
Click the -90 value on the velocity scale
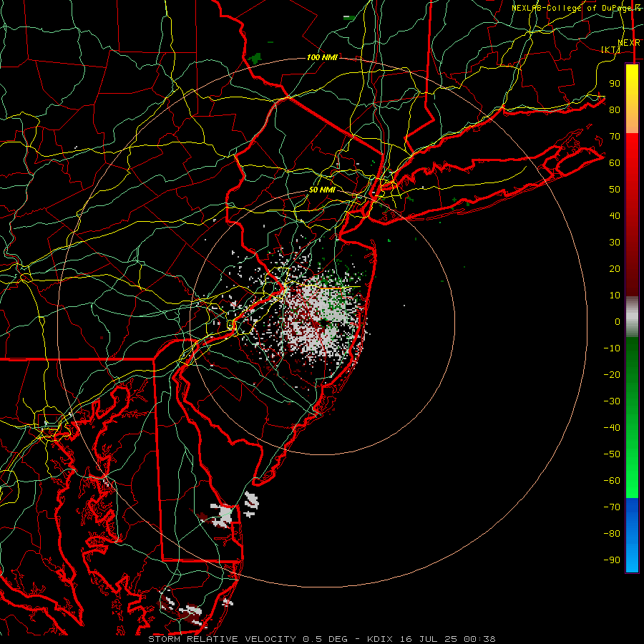coord(612,560)
